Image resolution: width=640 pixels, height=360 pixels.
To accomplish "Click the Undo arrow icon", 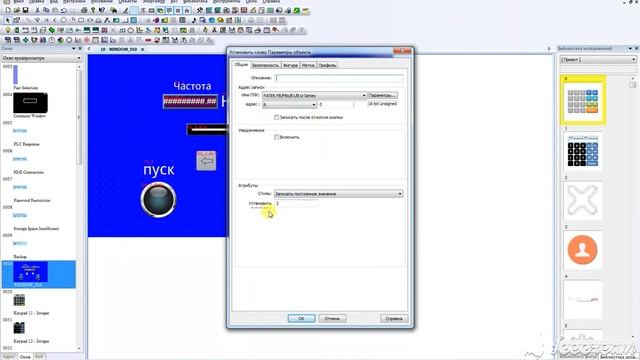I will (64, 10).
